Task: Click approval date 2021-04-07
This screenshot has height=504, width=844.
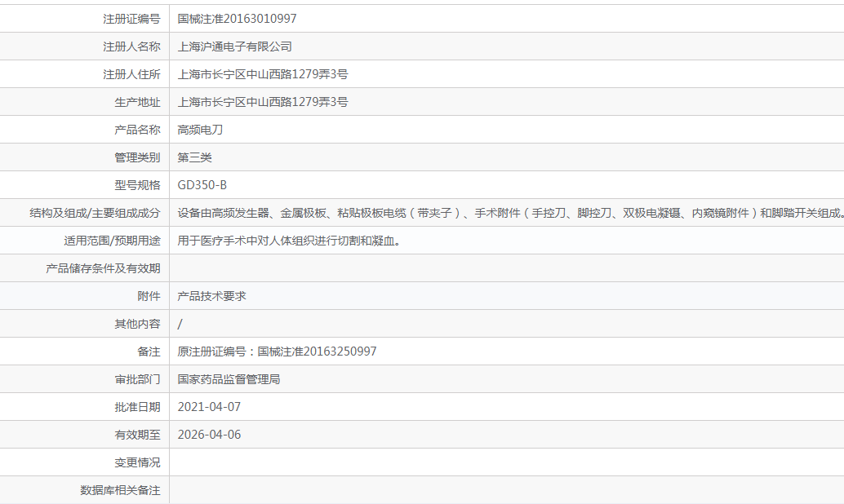Action: (x=210, y=407)
